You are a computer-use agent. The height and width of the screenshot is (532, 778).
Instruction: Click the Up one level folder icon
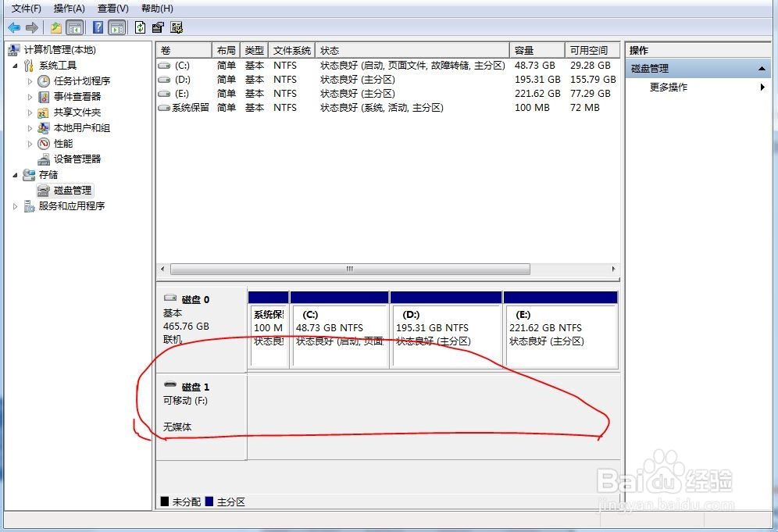coord(56,28)
